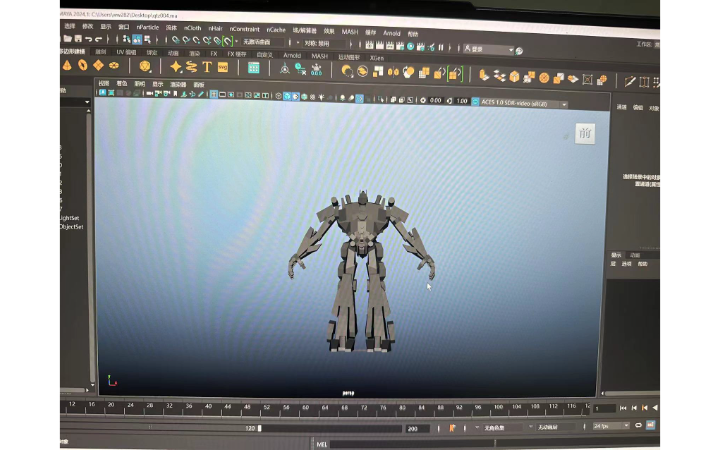Expand the left panel dropdown arrow

pos(87,102)
